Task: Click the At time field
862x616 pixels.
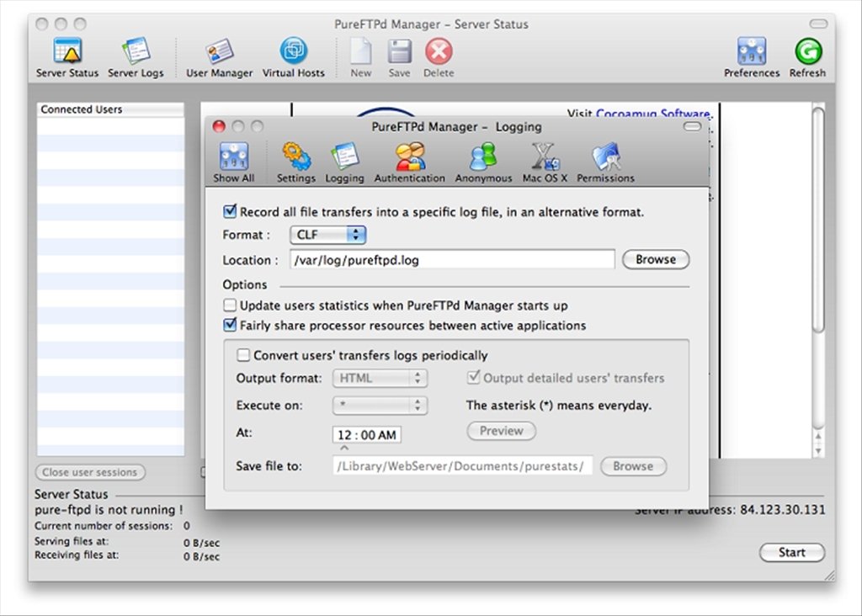Action: pos(367,435)
